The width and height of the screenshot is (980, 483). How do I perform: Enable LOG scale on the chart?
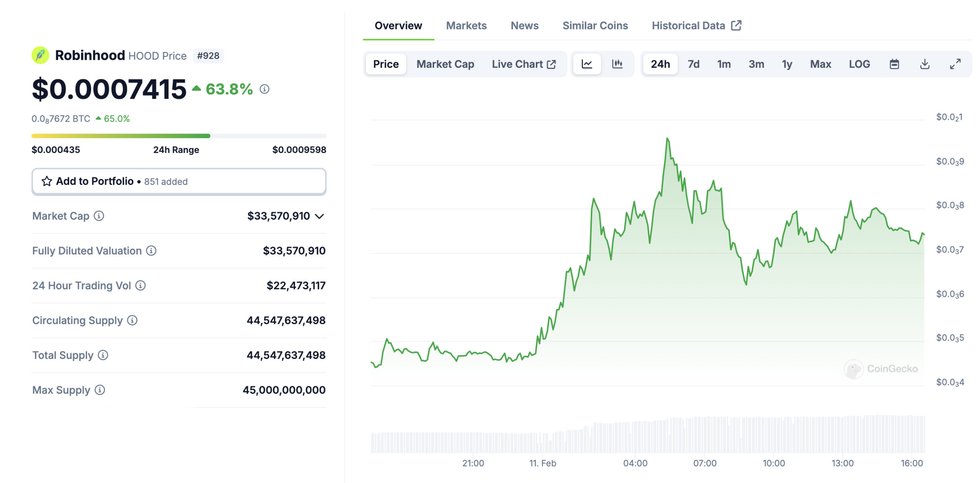(860, 64)
